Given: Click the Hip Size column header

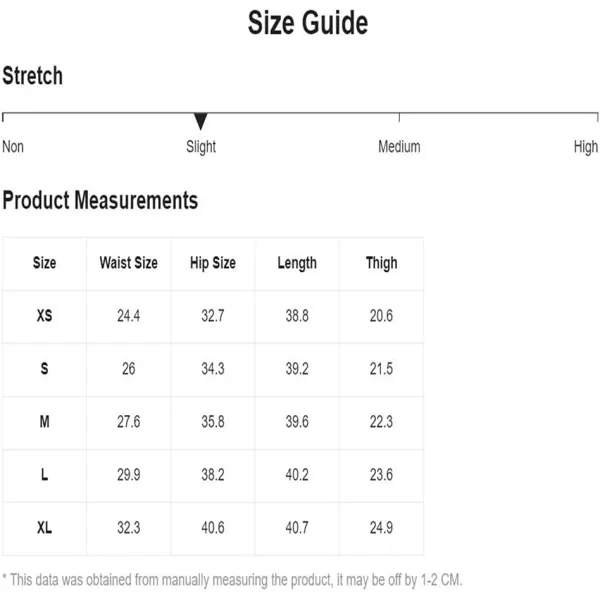Looking at the screenshot, I should (x=213, y=263).
